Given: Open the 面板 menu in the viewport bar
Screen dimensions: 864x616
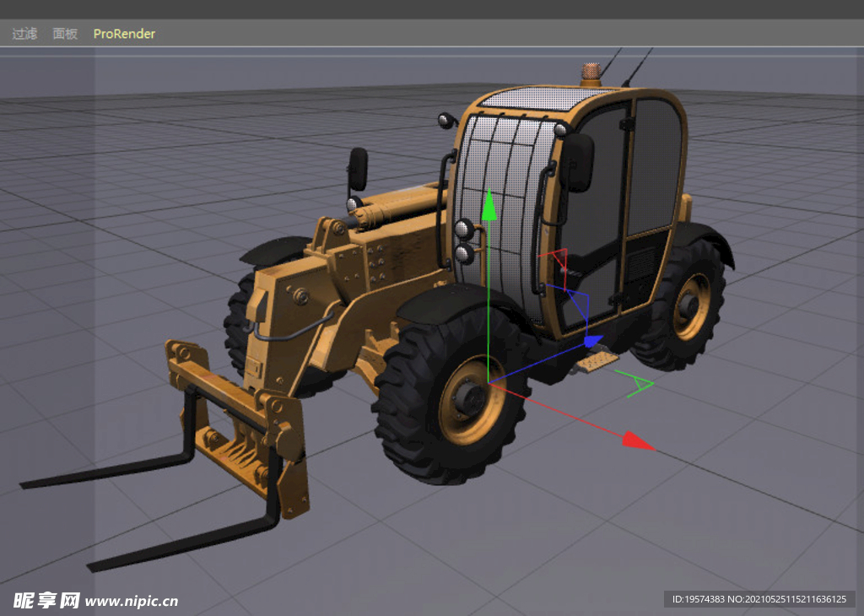Looking at the screenshot, I should click(x=65, y=34).
